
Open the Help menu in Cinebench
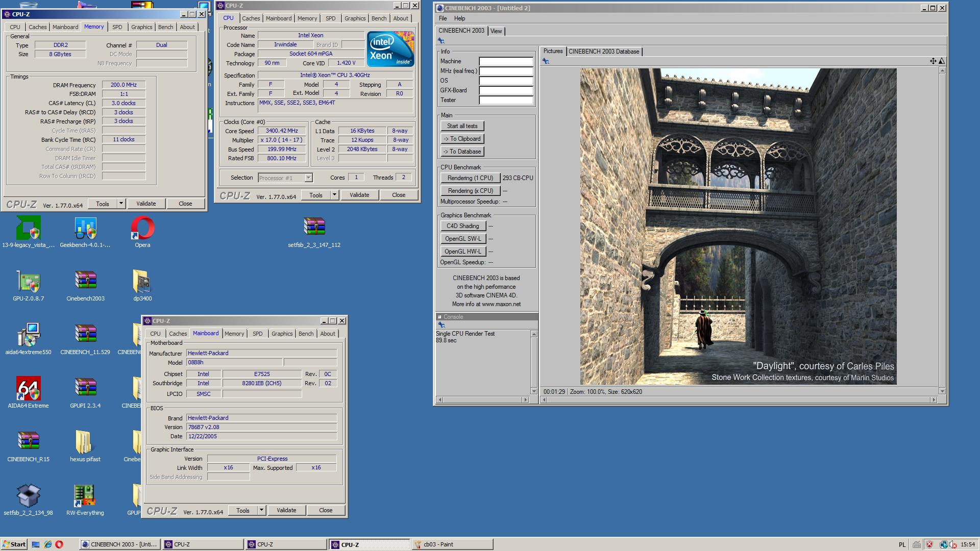[459, 18]
